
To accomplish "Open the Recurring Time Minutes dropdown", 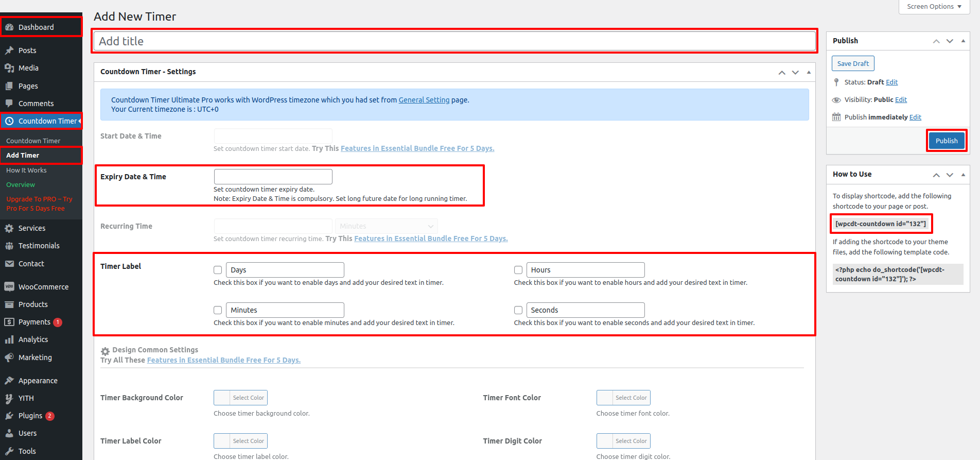I will click(x=387, y=226).
